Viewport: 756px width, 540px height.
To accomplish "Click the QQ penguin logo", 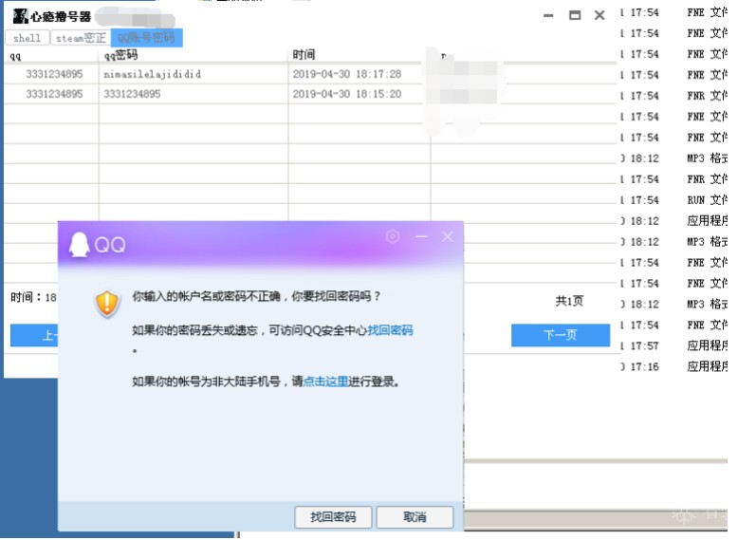I will (x=79, y=244).
